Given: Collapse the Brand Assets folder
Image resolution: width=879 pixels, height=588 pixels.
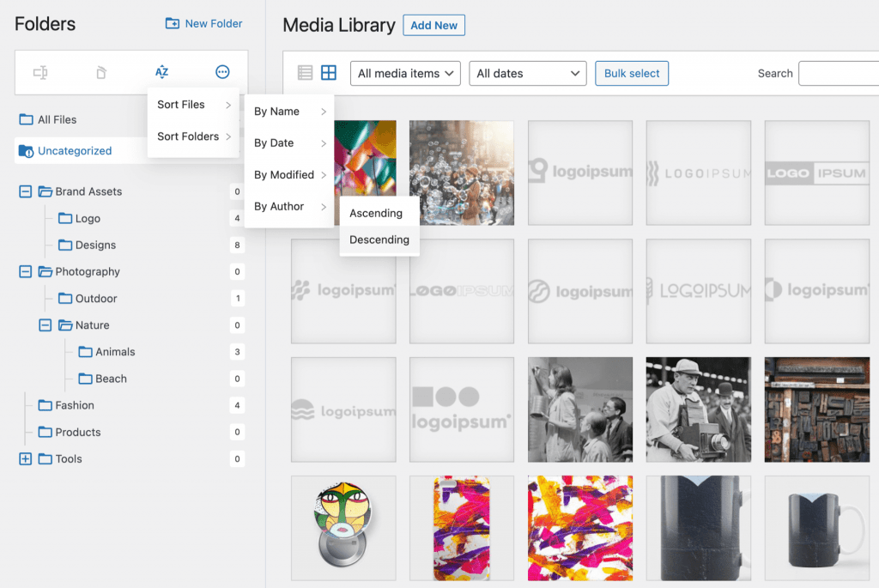Looking at the screenshot, I should click(x=25, y=191).
